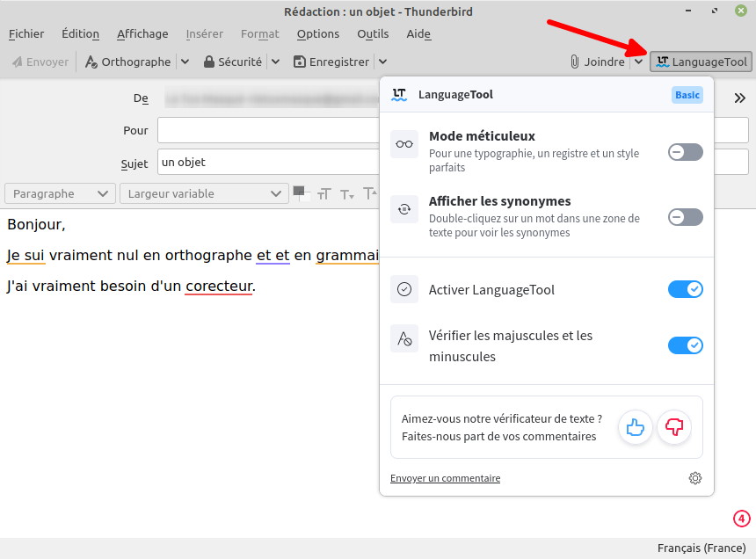Image resolution: width=756 pixels, height=559 pixels.
Task: Click the synonyms swap icon
Action: tap(404, 209)
